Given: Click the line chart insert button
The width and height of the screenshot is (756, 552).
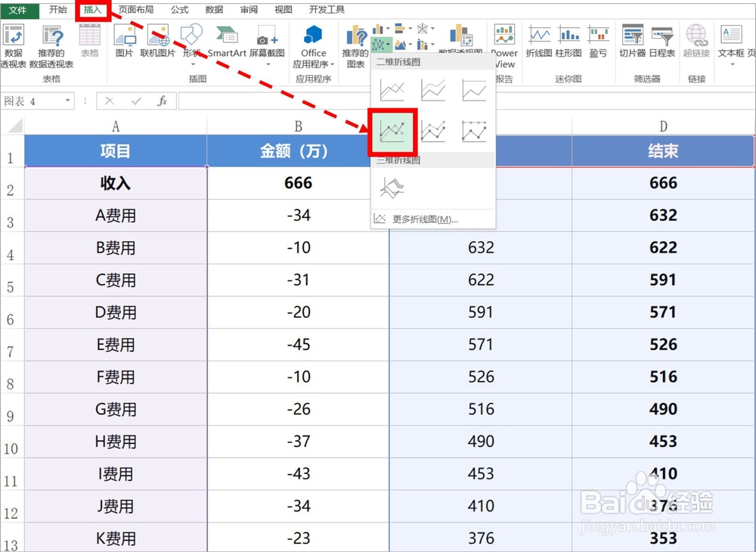Looking at the screenshot, I should [381, 45].
